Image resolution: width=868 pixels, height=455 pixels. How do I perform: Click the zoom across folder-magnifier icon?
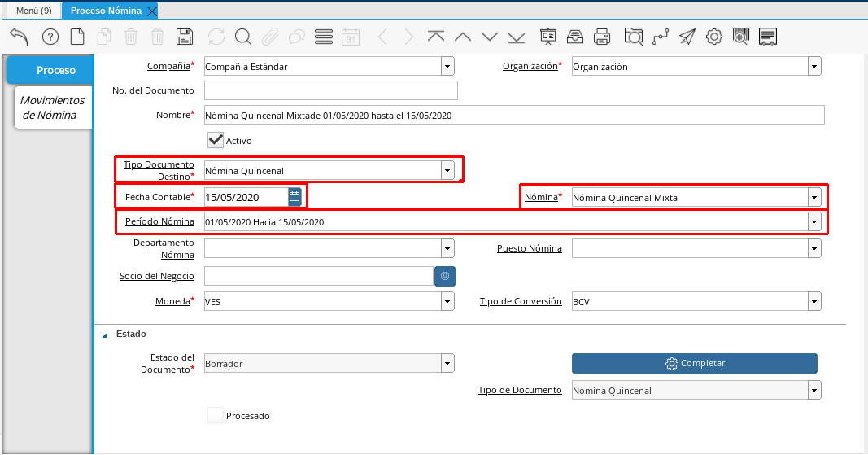click(x=633, y=37)
